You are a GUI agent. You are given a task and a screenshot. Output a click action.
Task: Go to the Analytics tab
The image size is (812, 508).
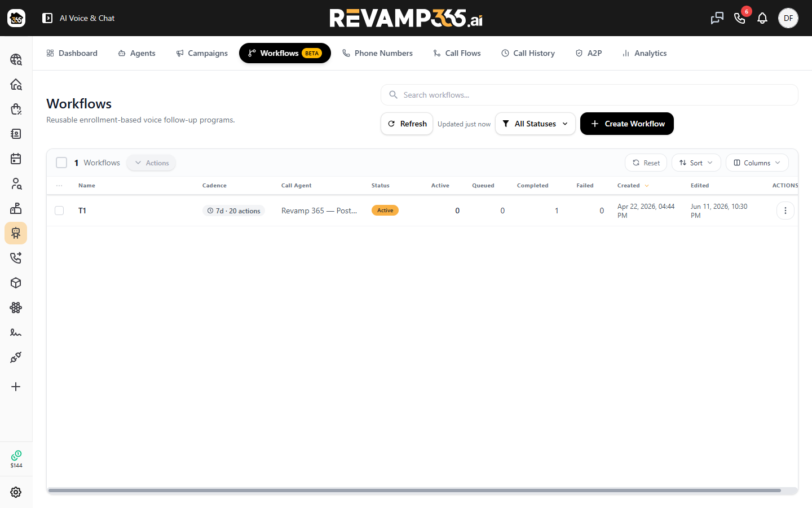coord(645,53)
